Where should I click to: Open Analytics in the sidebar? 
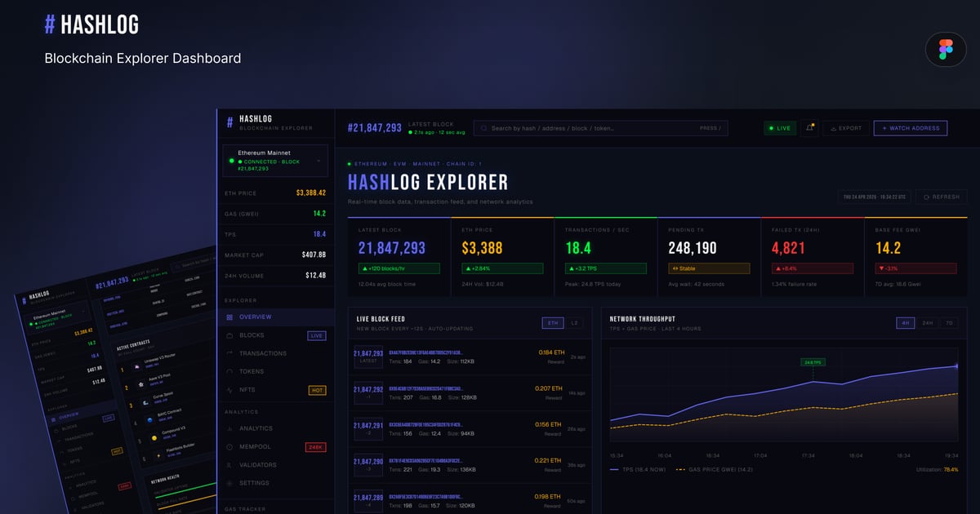pos(275,428)
